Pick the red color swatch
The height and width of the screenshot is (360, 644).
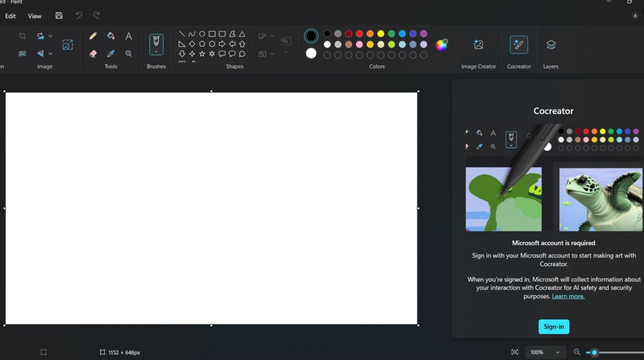(359, 34)
